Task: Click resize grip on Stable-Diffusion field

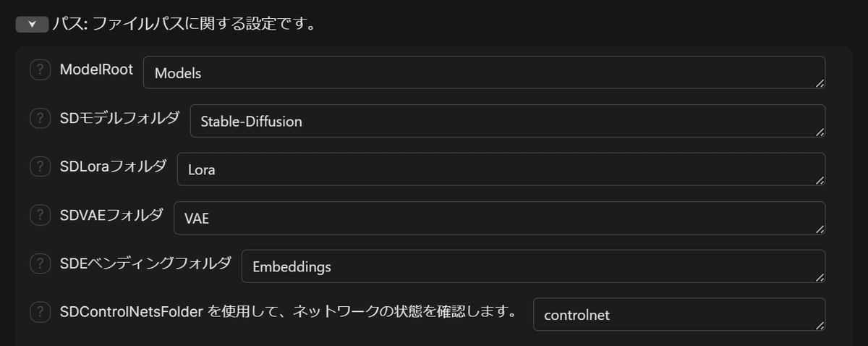Action: click(x=820, y=132)
